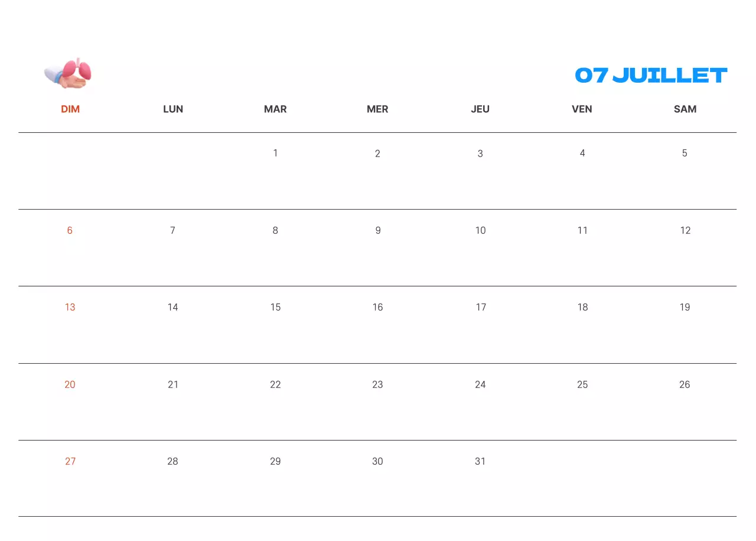Screen dimensions: 756x541
Task: Click red Sunday date 27
Action: pyautogui.click(x=70, y=461)
